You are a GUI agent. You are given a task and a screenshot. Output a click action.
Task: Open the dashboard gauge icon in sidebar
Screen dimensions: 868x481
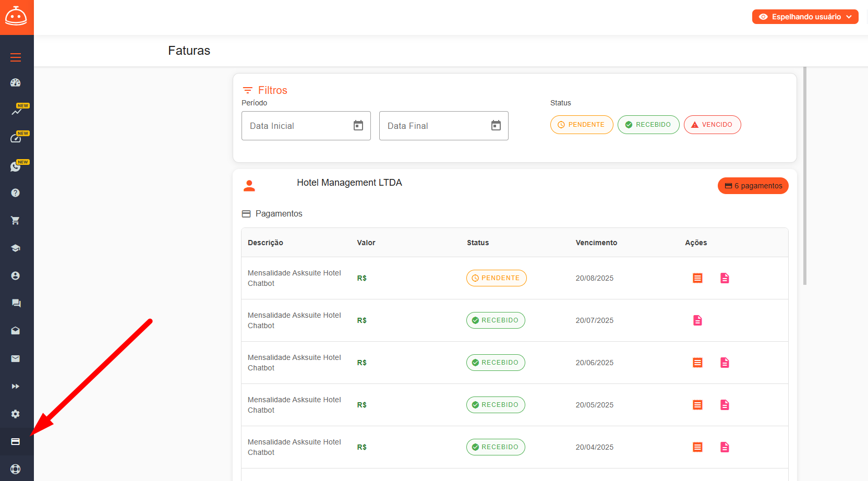[16, 82]
